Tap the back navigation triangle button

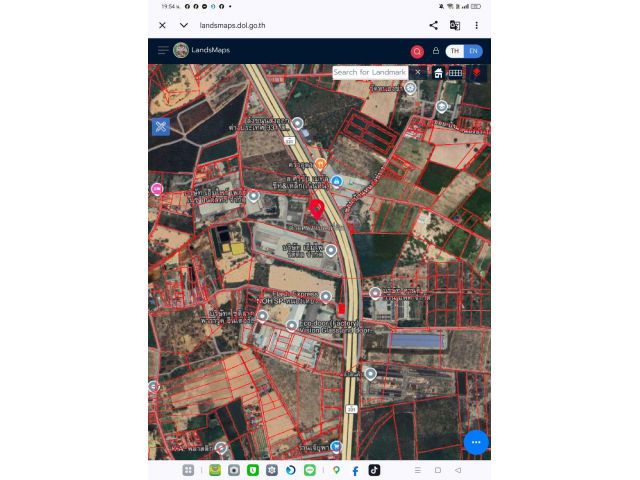(x=458, y=470)
